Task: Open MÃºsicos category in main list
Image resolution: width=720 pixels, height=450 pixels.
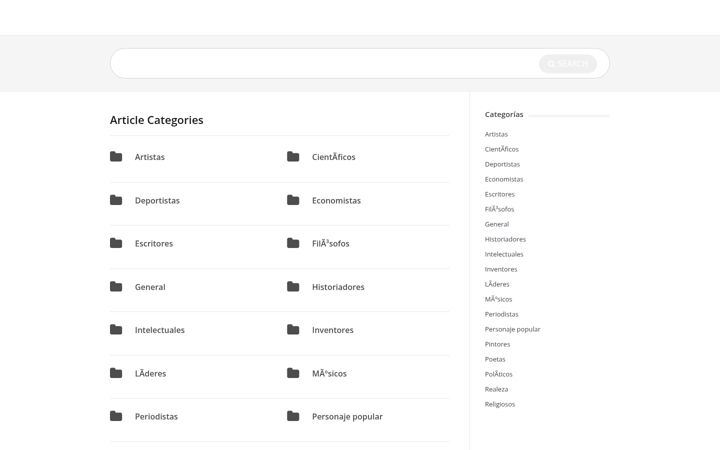Action: click(x=329, y=374)
